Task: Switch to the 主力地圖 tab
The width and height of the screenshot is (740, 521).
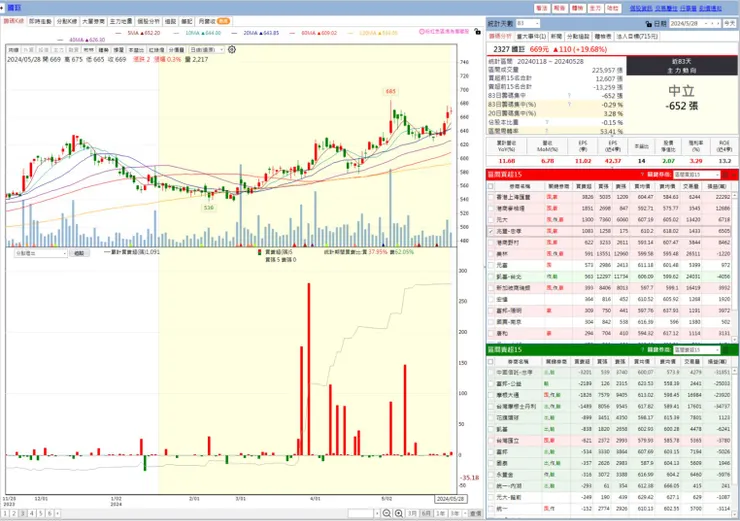Action: tap(121, 21)
